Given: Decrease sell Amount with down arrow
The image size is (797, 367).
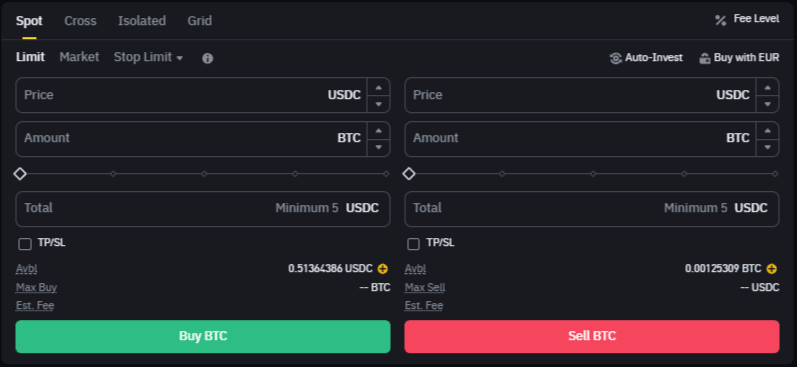Looking at the screenshot, I should click(x=767, y=147).
